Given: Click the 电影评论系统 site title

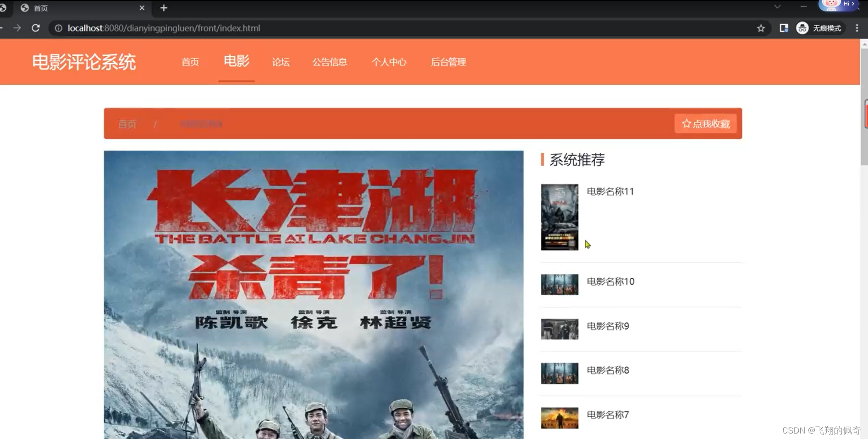Looking at the screenshot, I should point(84,62).
